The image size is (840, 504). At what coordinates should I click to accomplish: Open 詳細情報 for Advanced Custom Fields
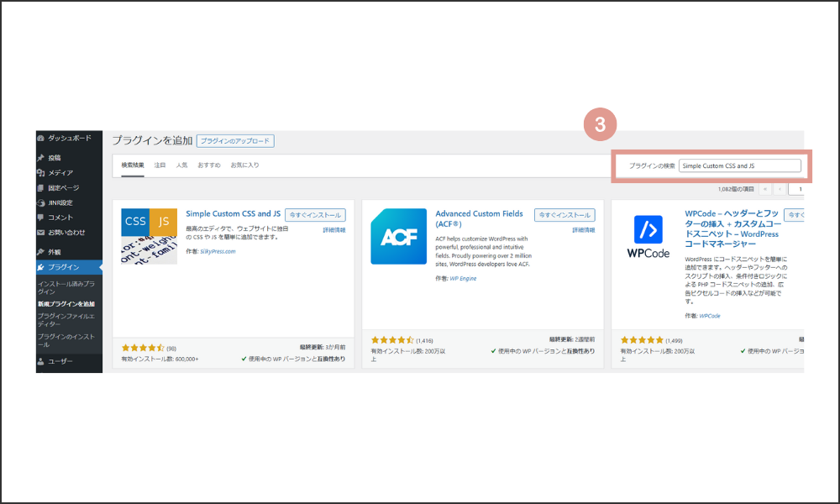[584, 230]
